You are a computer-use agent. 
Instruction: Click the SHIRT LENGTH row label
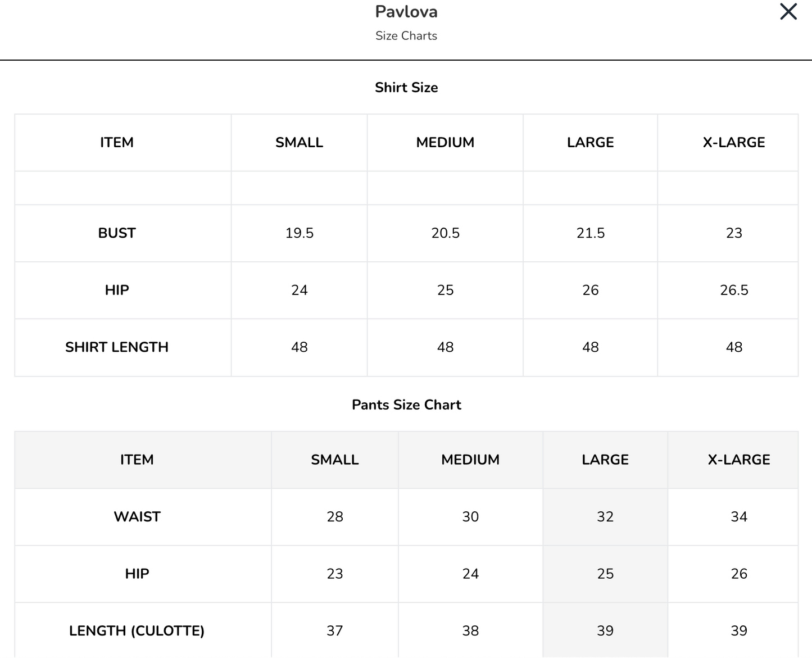(x=117, y=347)
